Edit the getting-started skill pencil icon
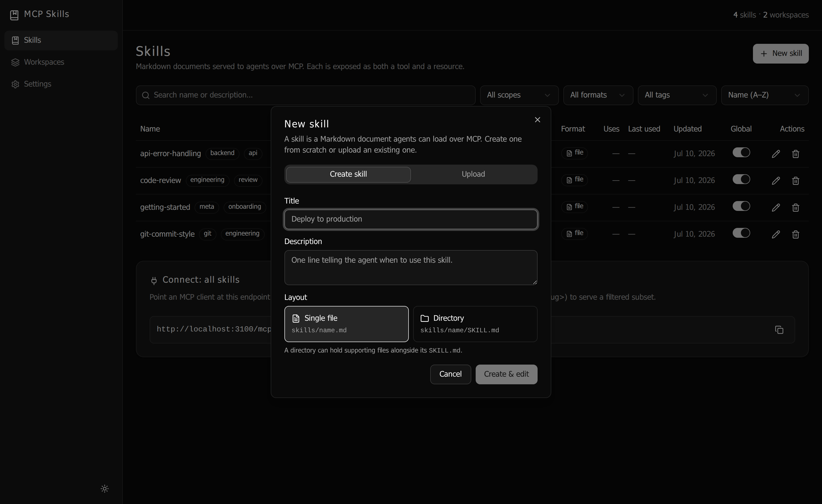The image size is (822, 504). [776, 207]
